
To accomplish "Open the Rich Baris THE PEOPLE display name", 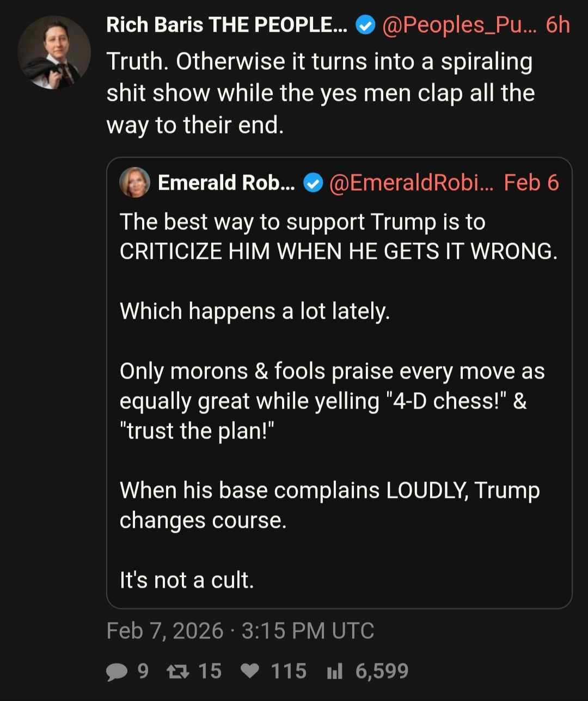I will pos(226,25).
